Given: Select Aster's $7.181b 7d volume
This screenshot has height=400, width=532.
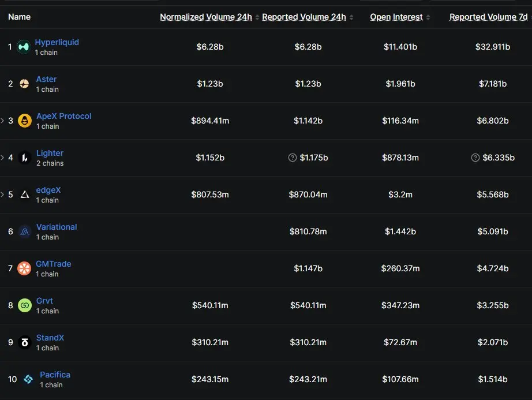Looking at the screenshot, I should pyautogui.click(x=493, y=84).
